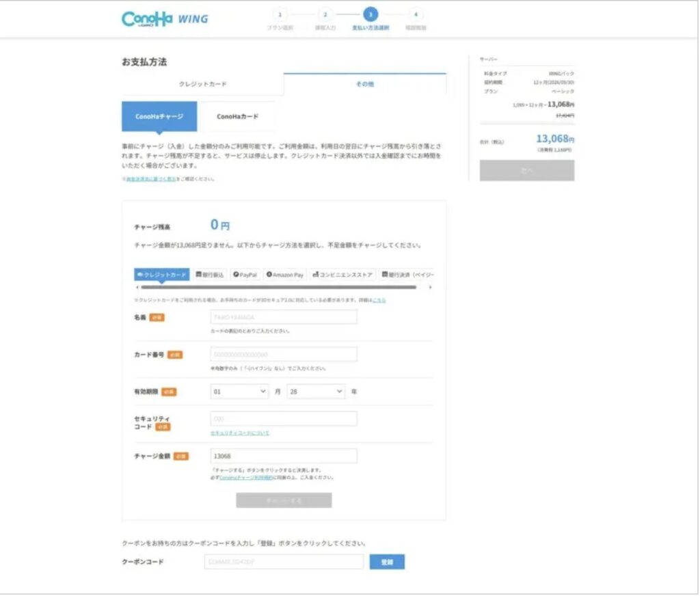This screenshot has width=700, height=596.
Task: Open the expiration month dropdown
Action: tap(240, 392)
